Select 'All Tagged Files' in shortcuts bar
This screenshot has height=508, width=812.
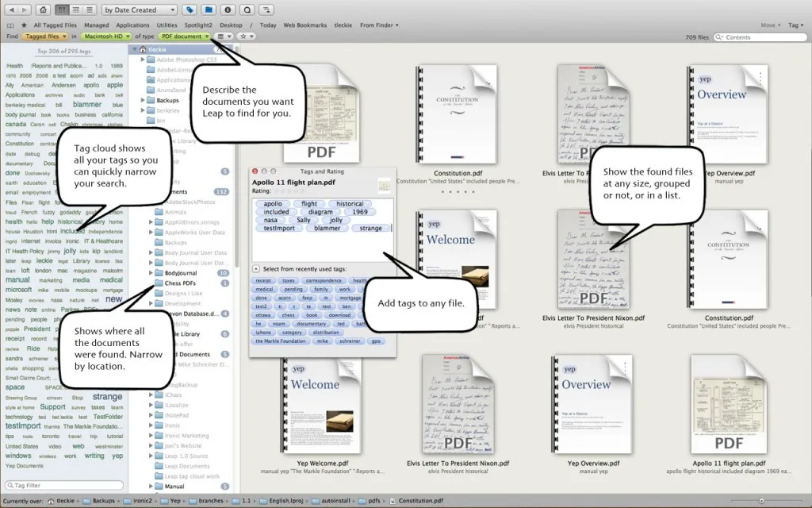[55, 25]
